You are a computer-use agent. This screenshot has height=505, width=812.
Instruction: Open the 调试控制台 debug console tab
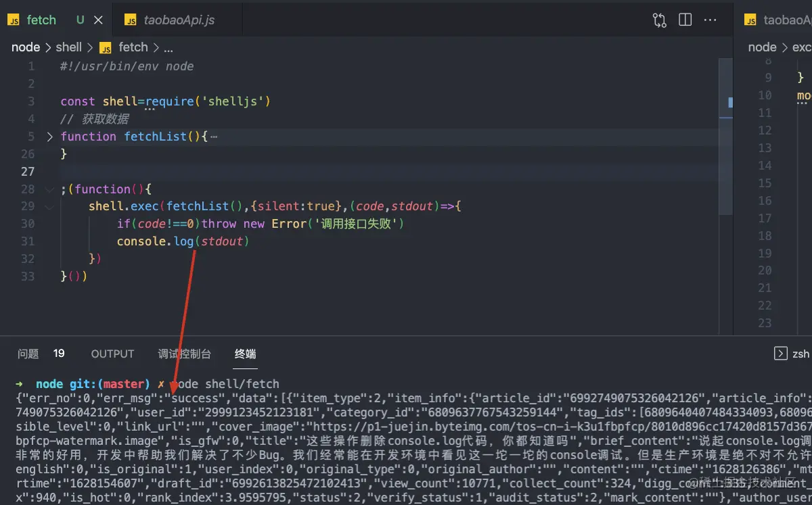click(x=185, y=354)
